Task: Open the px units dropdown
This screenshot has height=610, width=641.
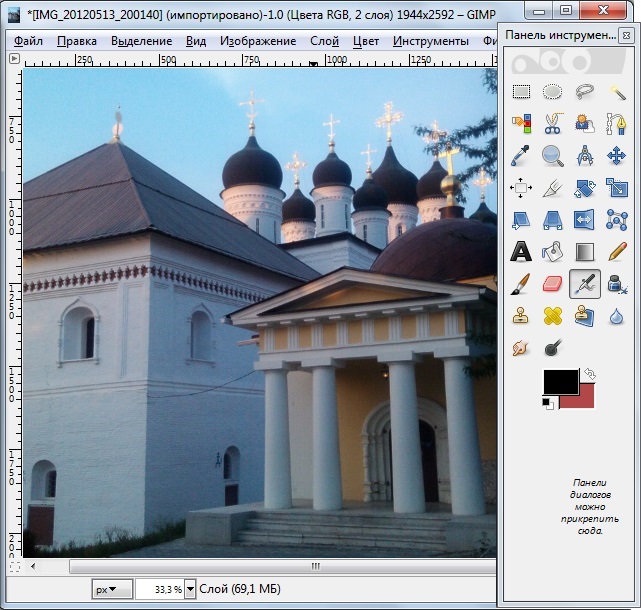Action: coord(111,590)
